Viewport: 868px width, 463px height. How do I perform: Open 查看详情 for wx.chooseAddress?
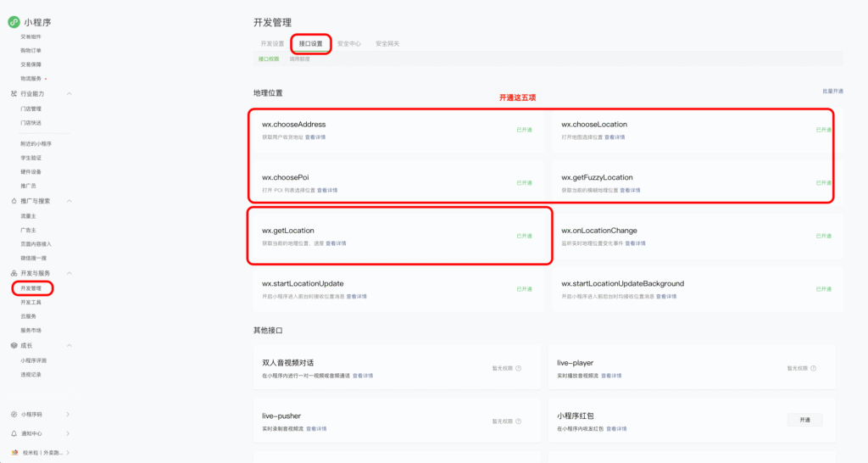315,137
